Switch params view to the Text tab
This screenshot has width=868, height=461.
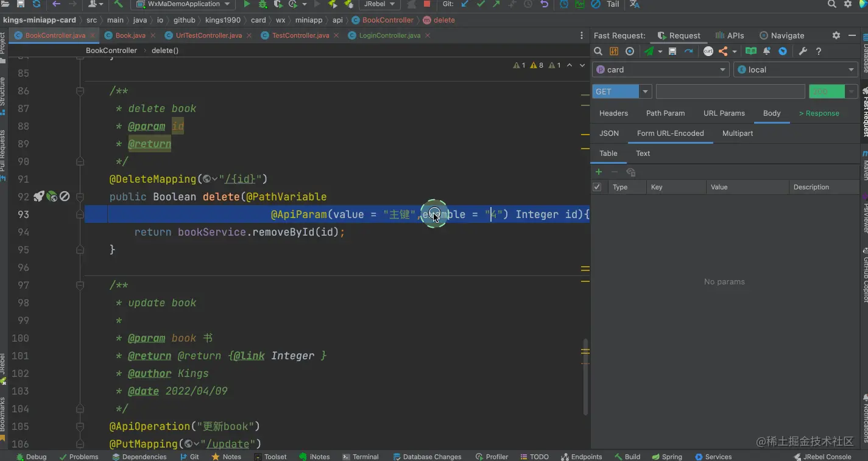643,153
